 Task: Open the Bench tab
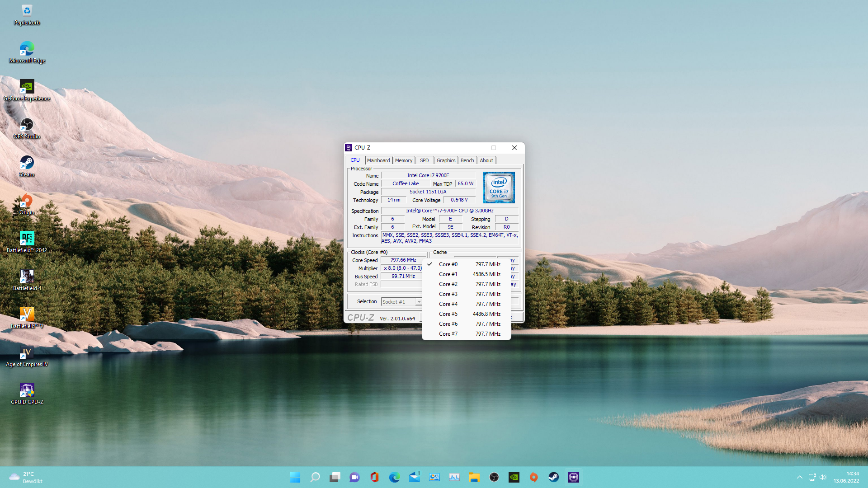coord(467,160)
